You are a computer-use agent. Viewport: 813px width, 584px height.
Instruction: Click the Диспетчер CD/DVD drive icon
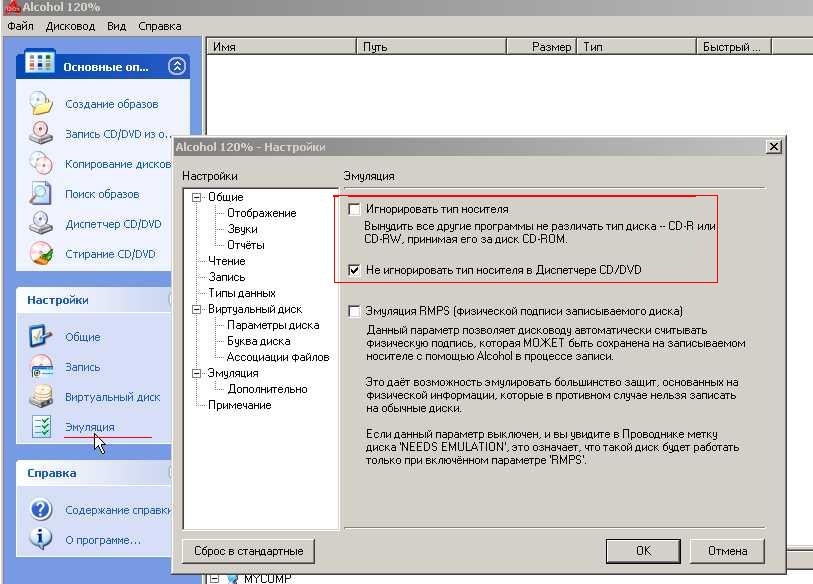(40, 224)
